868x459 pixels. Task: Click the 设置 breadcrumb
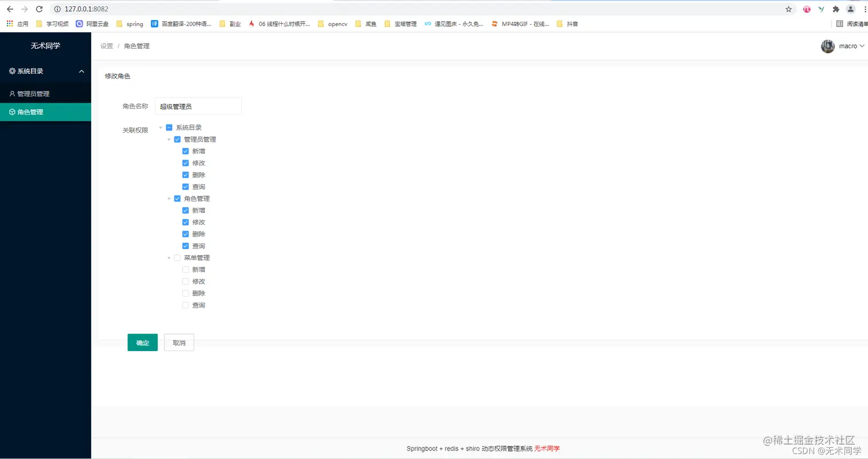pos(107,46)
